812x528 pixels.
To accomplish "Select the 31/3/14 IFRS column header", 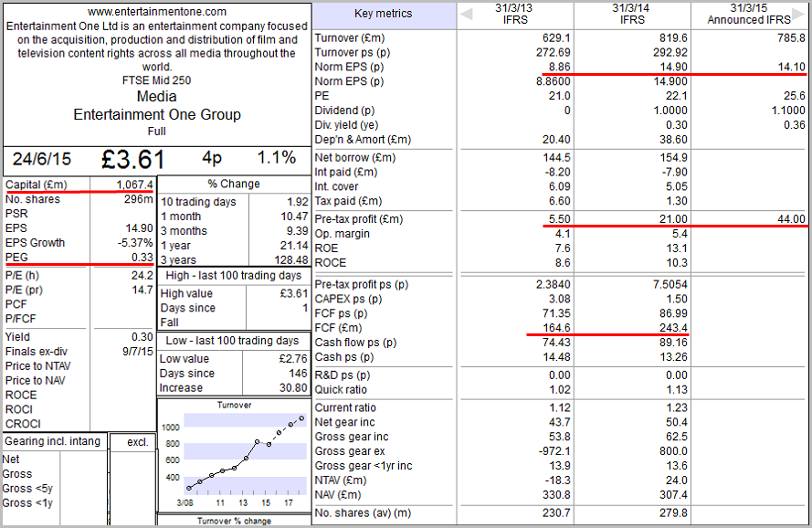I will click(633, 14).
